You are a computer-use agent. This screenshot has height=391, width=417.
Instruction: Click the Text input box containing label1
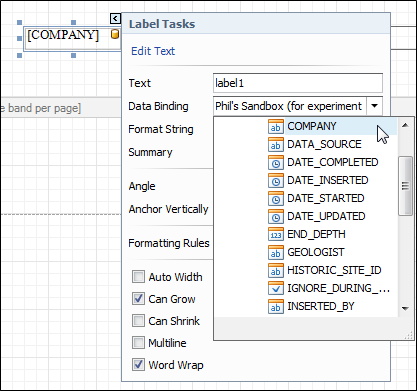[x=298, y=83]
